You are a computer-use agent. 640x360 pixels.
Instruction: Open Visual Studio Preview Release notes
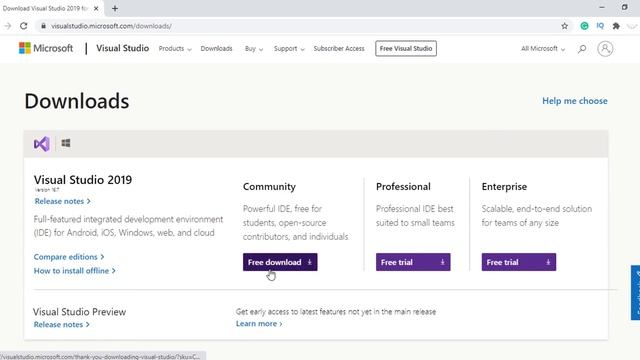[62, 324]
